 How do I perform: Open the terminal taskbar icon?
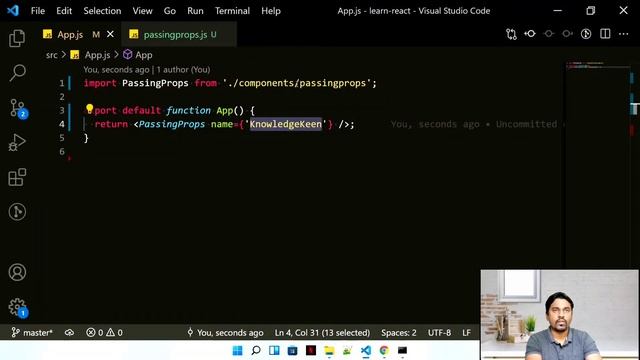point(402,351)
